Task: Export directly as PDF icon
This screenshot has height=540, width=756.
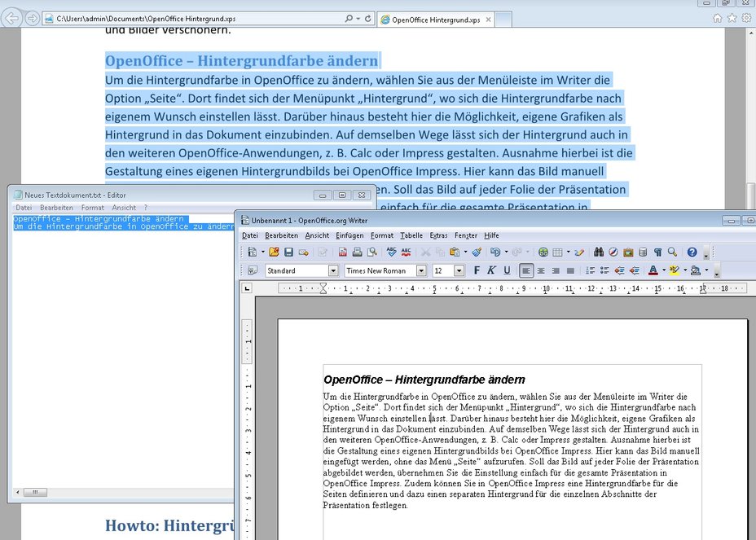Action: (342, 252)
